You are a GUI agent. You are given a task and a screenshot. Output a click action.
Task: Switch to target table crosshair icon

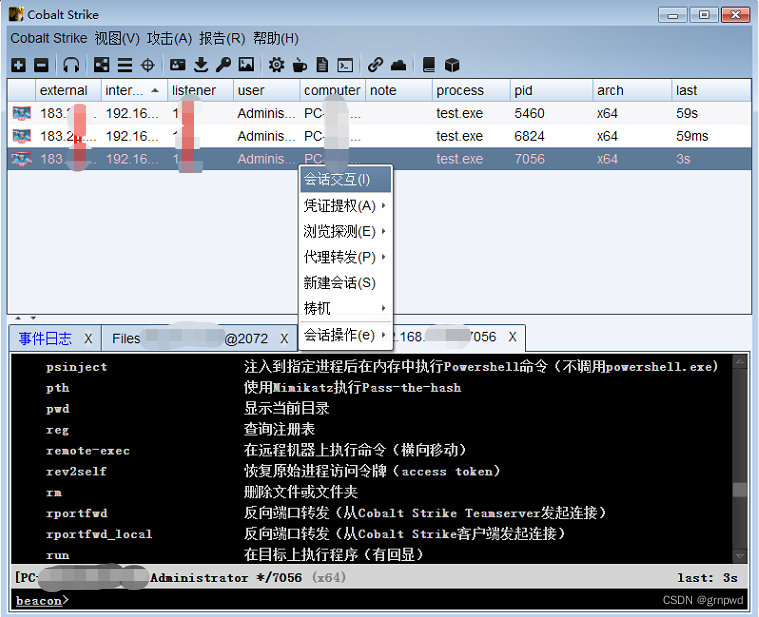point(148,65)
